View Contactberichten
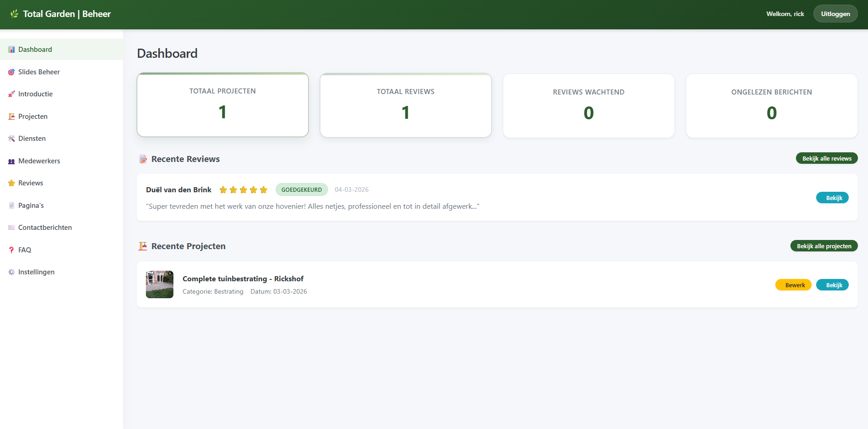Screen dimensions: 868x429 [x=61, y=228]
